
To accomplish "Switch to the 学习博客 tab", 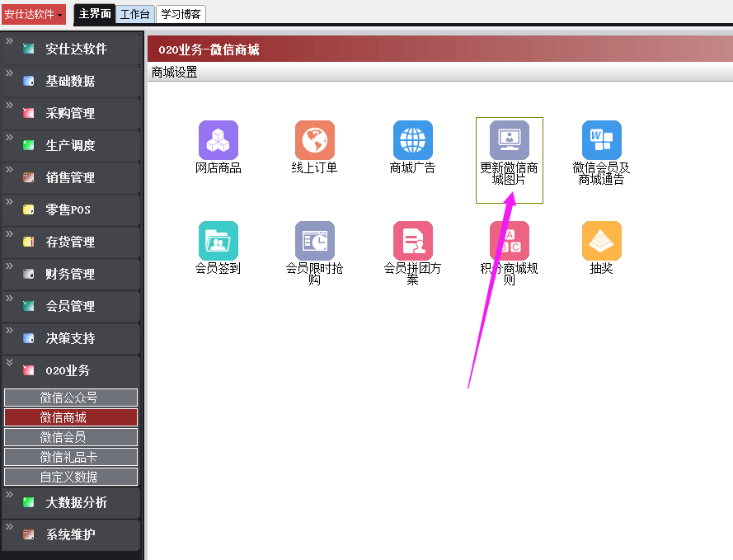I will (181, 15).
